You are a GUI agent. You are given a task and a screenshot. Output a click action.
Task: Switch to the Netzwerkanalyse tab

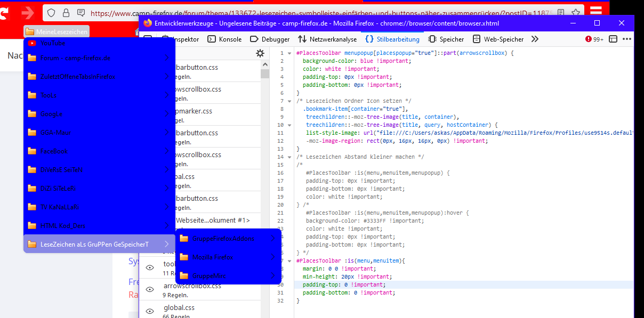[327, 39]
